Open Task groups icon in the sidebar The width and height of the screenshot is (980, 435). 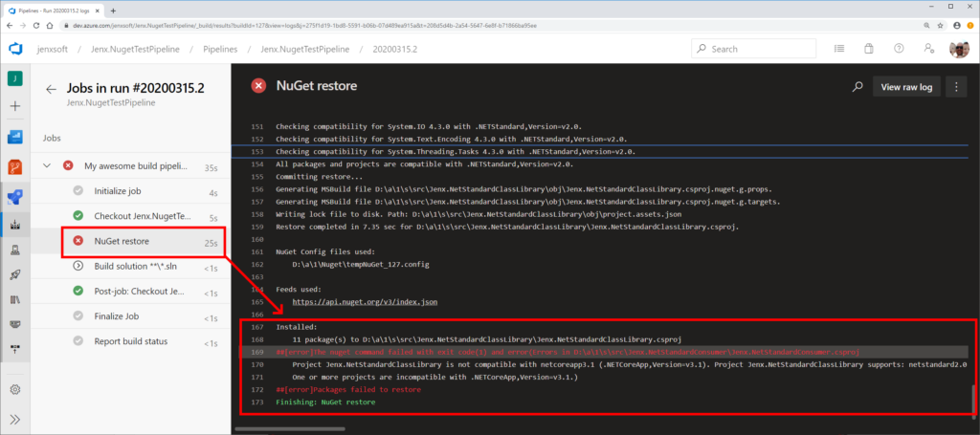coord(15,324)
